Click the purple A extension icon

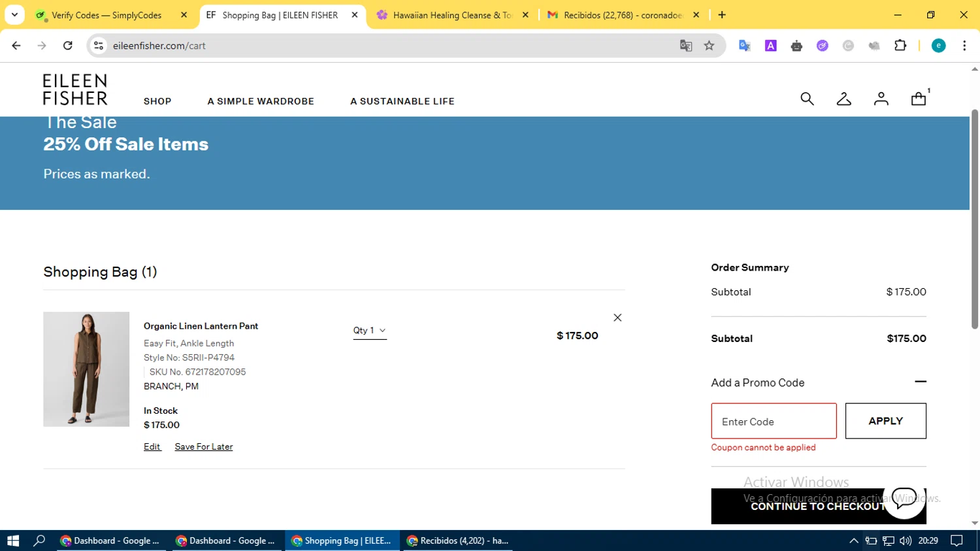771,46
